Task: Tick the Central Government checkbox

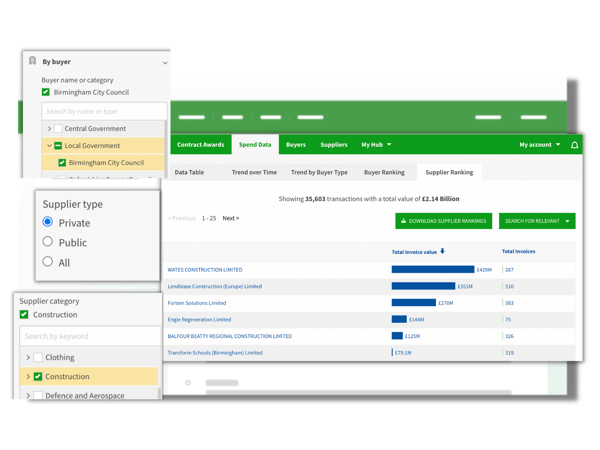Action: point(58,129)
